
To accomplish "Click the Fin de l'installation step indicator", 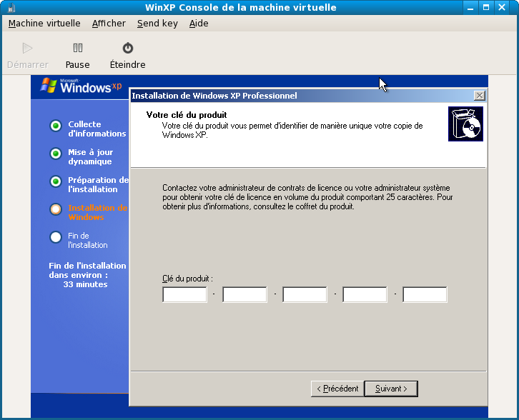I will pyautogui.click(x=56, y=237).
